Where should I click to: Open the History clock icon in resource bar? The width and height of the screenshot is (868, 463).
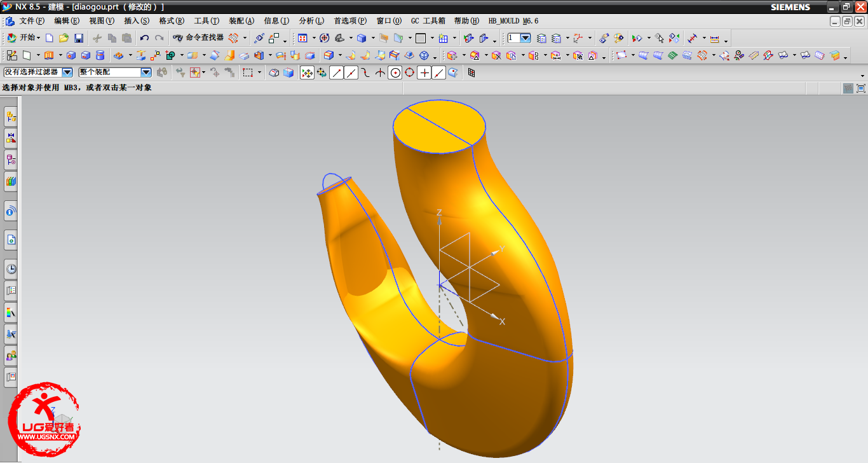[x=11, y=268]
